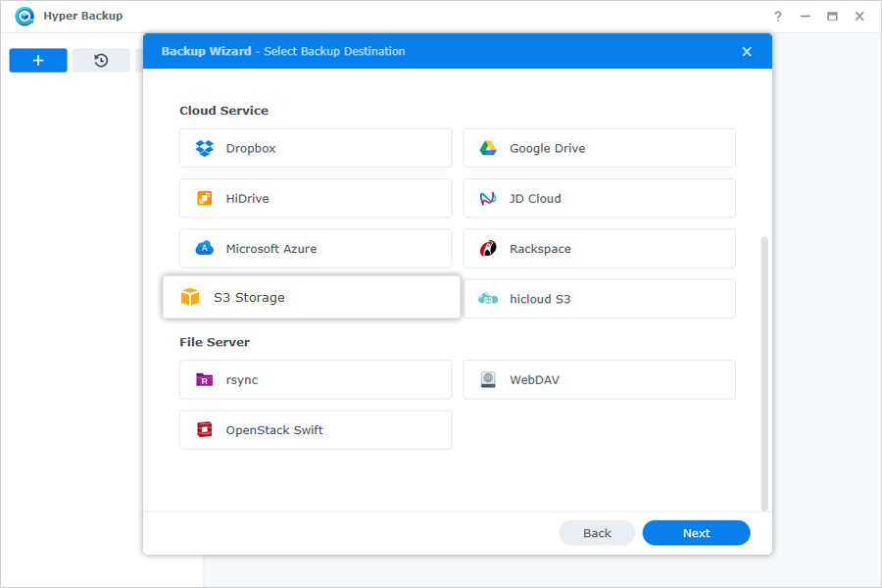Pick the JD Cloud destination label

(x=535, y=199)
